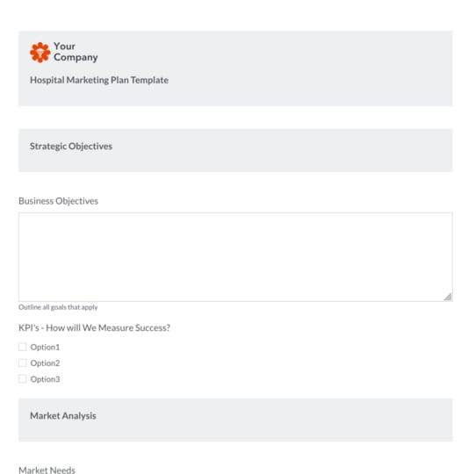Click the 'Outline all goals that apply' hint

[58, 307]
